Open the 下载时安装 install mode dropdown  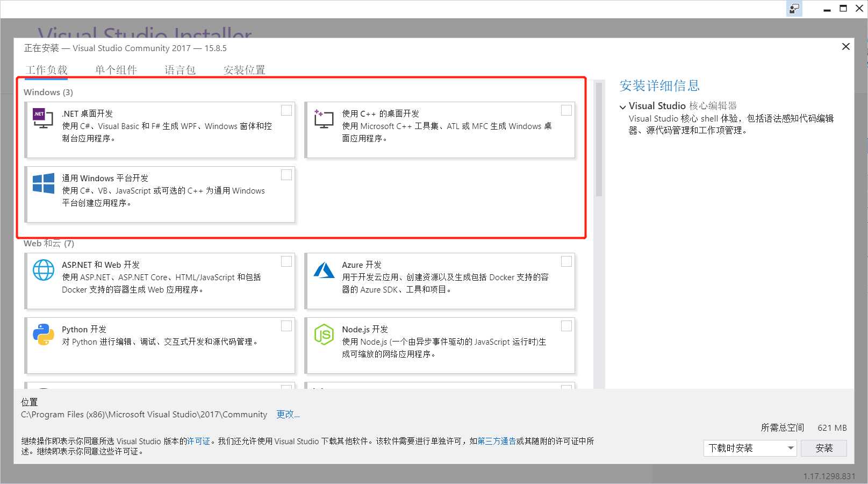(x=750, y=448)
